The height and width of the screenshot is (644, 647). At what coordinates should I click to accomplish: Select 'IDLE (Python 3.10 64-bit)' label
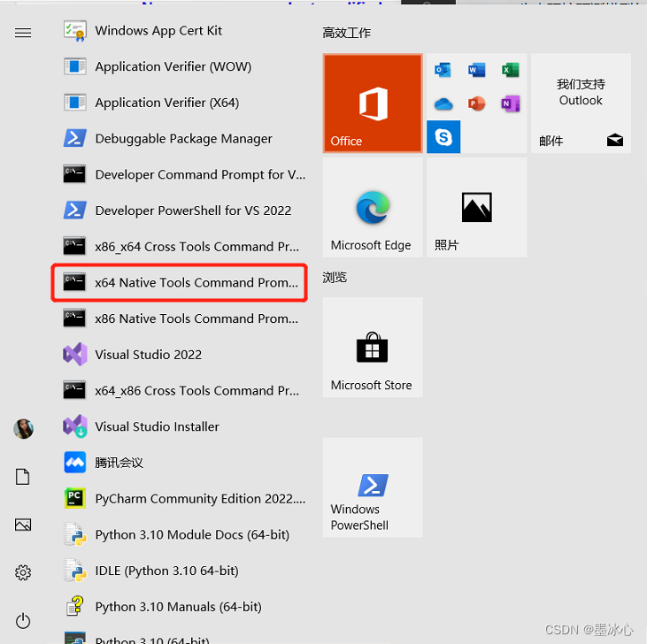(167, 571)
